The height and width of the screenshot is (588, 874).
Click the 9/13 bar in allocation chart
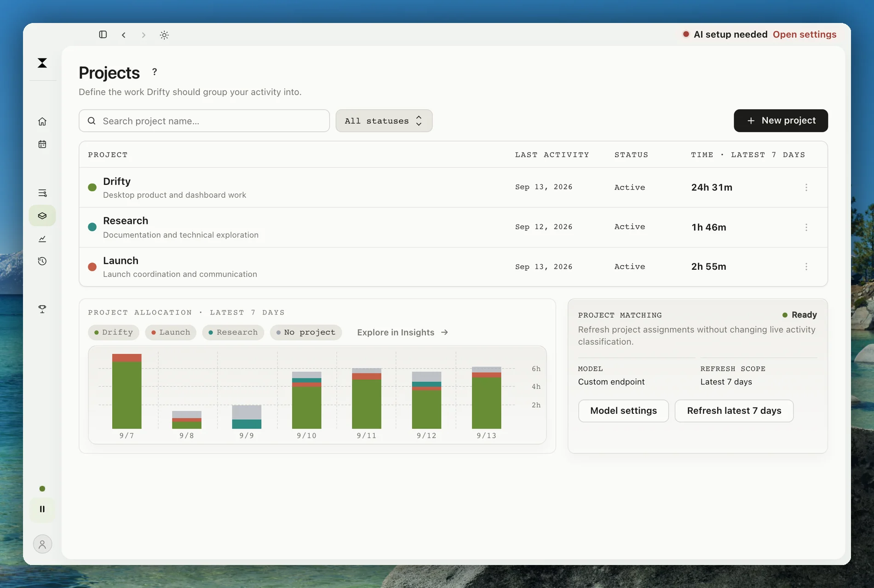click(x=487, y=398)
